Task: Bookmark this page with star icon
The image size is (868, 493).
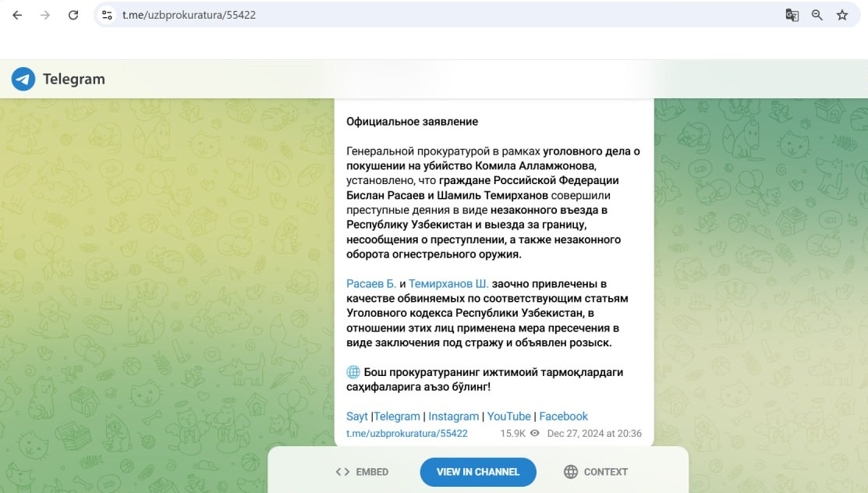Action: point(842,15)
